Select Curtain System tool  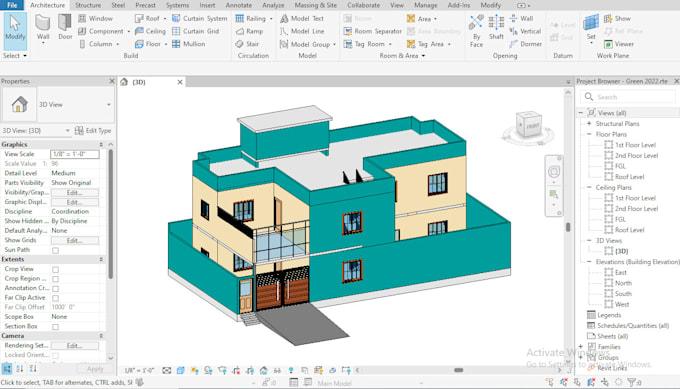point(199,19)
